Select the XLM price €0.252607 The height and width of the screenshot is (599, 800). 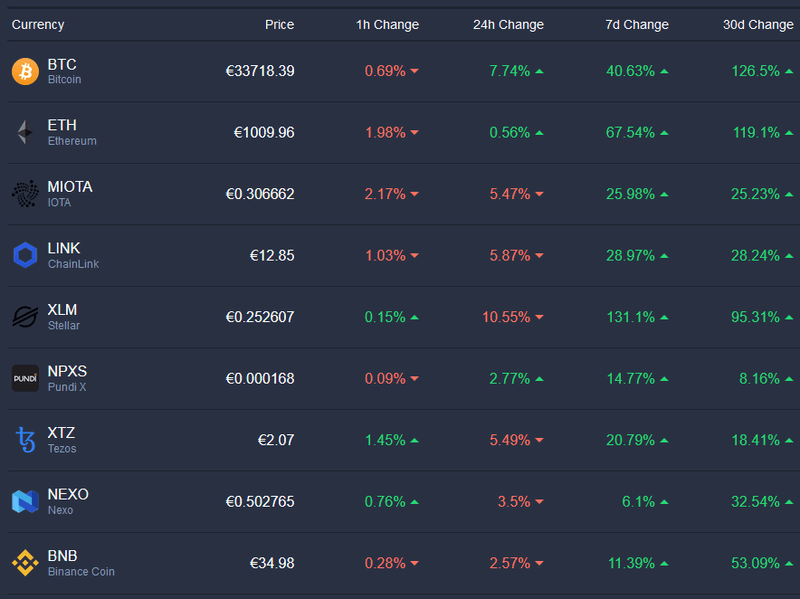(x=260, y=317)
